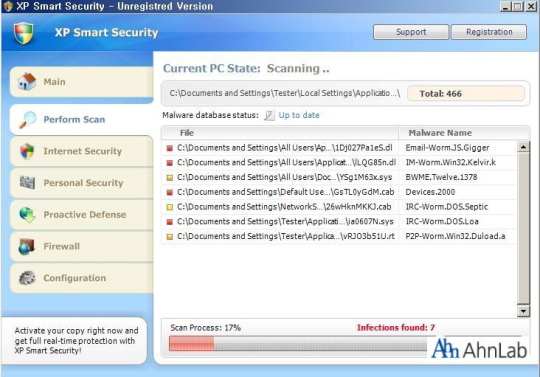
Task: Click the Up to date link
Action: (299, 115)
